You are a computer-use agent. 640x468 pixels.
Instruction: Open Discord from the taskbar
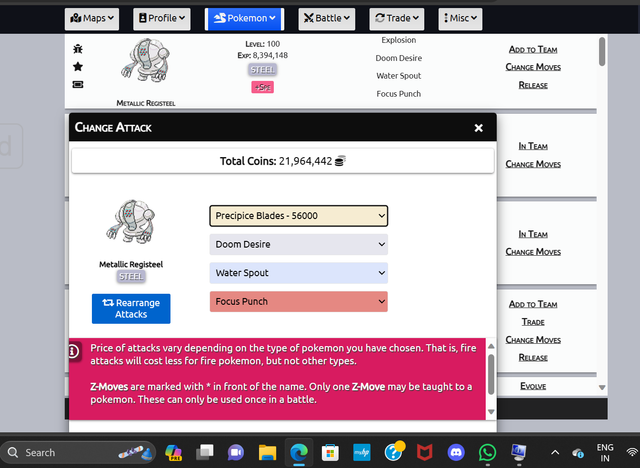tap(456, 452)
